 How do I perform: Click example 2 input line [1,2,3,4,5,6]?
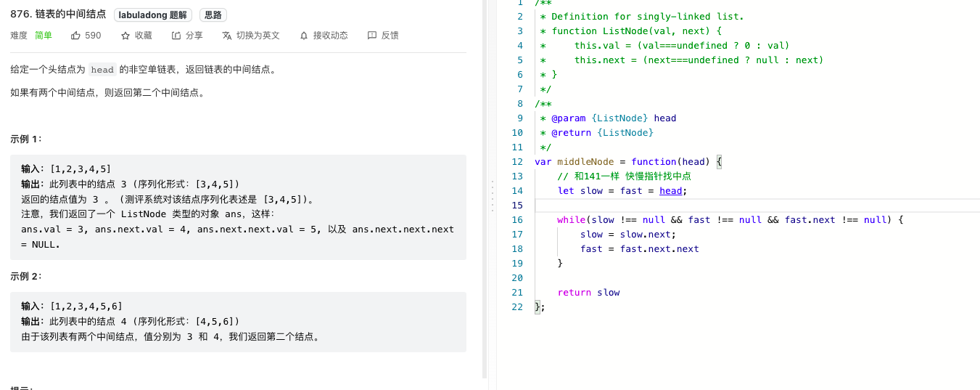click(72, 306)
